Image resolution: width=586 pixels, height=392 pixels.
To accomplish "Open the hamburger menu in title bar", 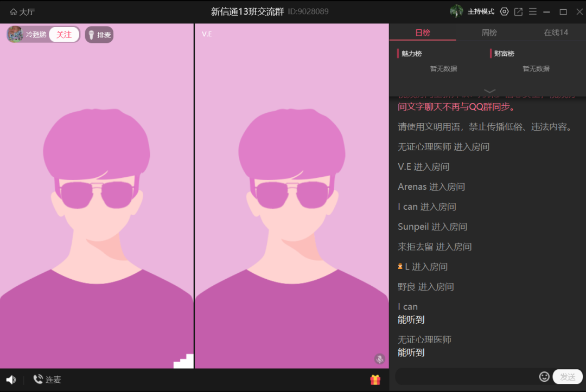I will (x=533, y=11).
